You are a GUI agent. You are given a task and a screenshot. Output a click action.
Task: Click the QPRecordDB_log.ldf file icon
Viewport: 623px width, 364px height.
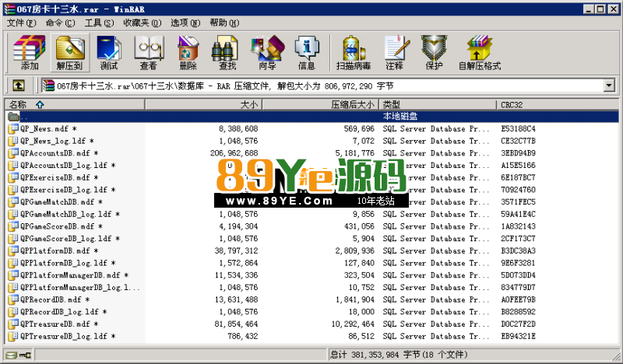coord(13,312)
